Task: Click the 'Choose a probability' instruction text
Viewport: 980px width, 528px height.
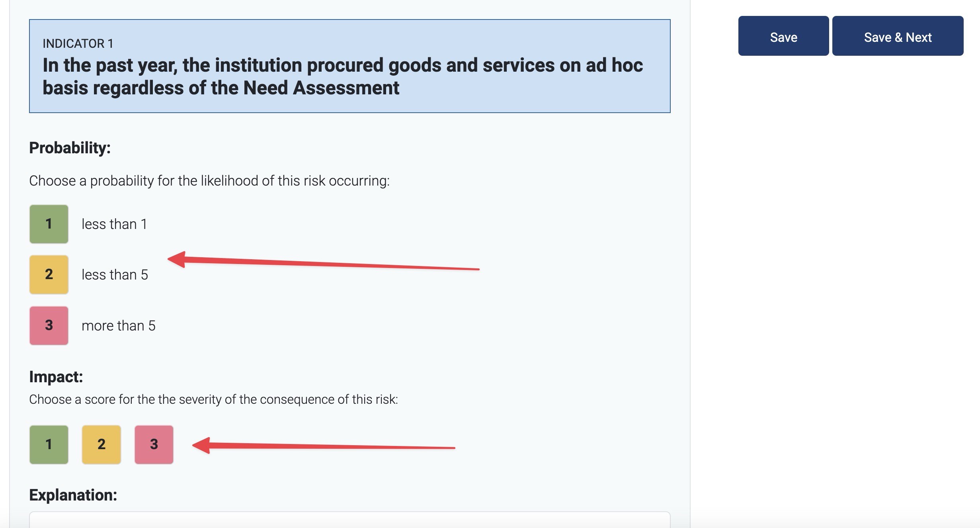Action: click(209, 181)
